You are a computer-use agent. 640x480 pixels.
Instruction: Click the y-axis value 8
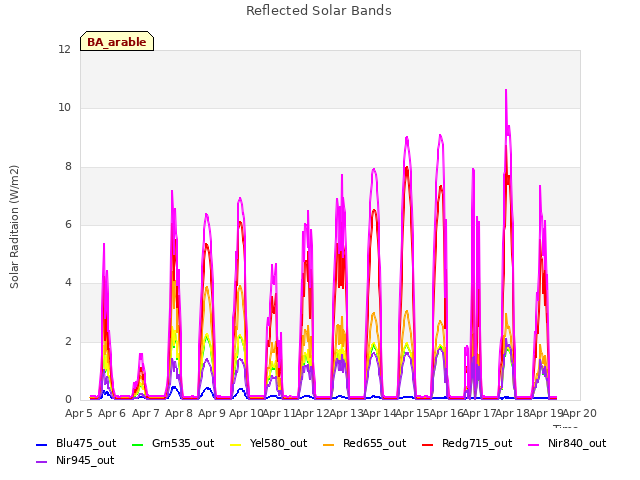tap(68, 167)
